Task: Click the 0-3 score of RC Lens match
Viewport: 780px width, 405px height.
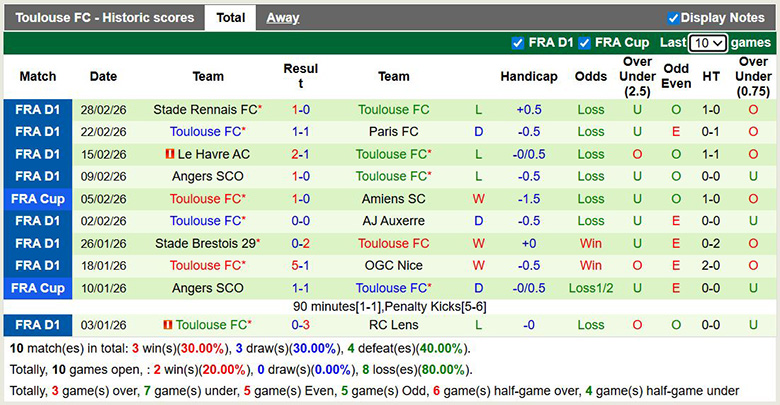Action: coord(300,325)
